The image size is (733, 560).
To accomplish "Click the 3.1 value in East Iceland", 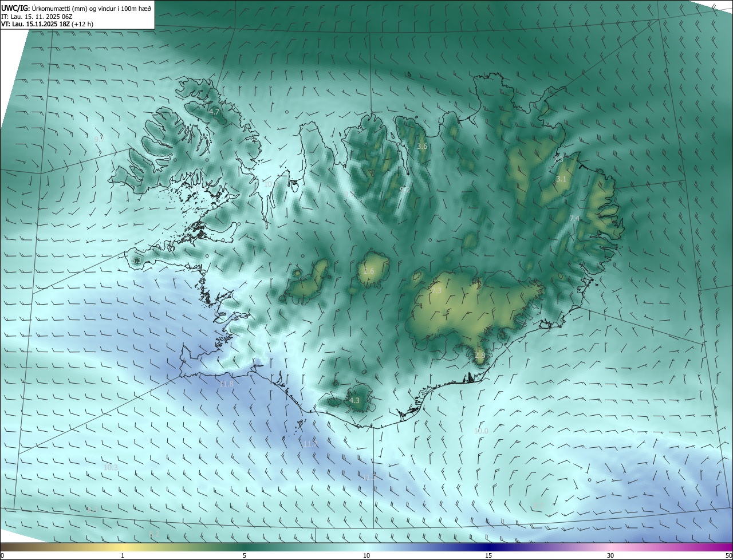I will (x=561, y=179).
